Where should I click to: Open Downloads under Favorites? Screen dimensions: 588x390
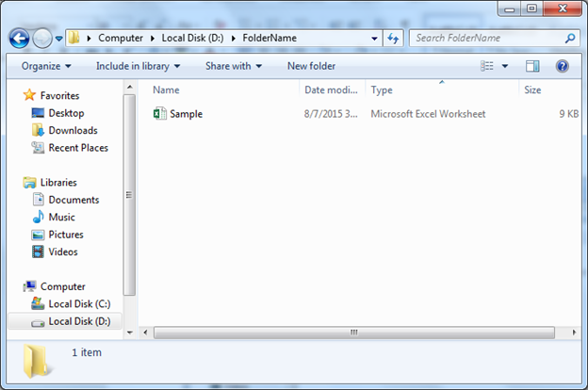(x=73, y=131)
